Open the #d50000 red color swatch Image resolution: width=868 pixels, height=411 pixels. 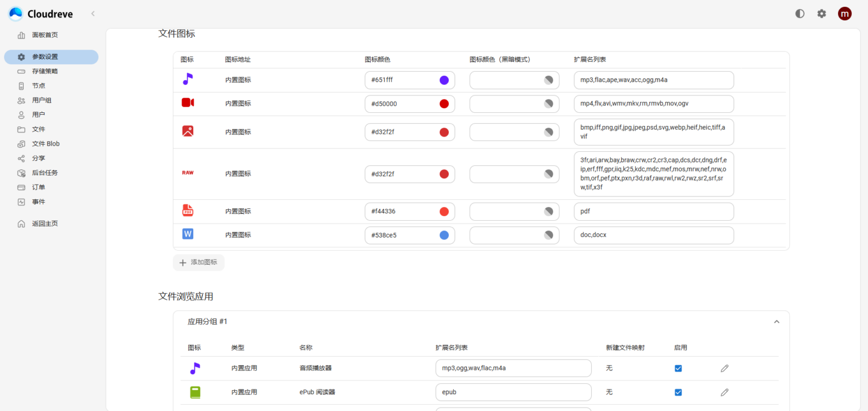click(x=444, y=104)
